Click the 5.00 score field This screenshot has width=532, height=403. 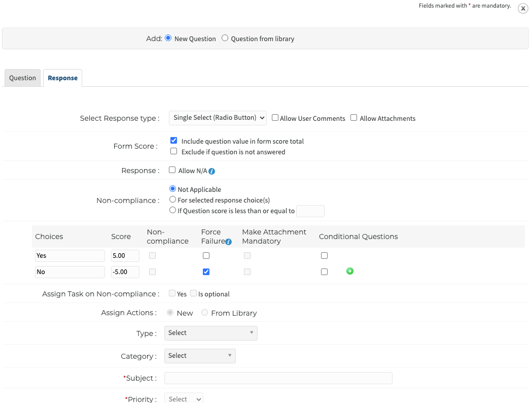(125, 256)
